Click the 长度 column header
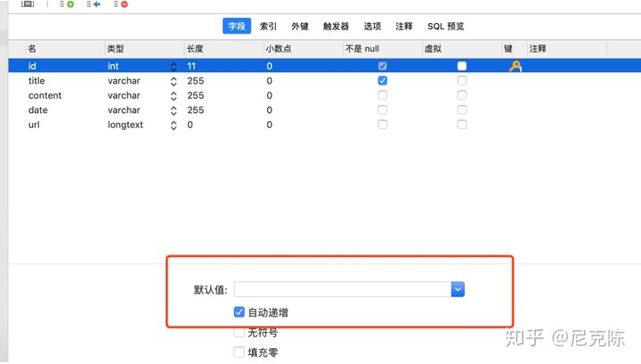The height and width of the screenshot is (364, 641). pyautogui.click(x=195, y=49)
